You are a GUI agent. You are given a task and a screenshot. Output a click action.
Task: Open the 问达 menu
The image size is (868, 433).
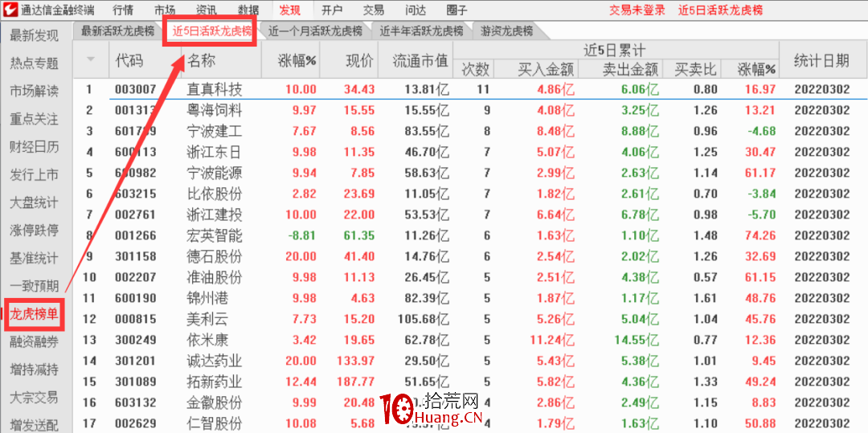tap(416, 10)
